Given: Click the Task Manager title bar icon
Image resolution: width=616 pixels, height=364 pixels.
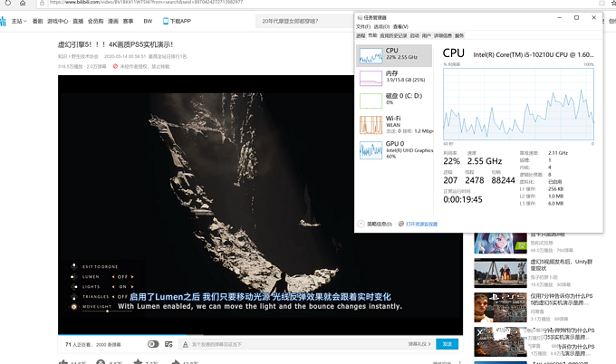Looking at the screenshot, I should [x=360, y=18].
